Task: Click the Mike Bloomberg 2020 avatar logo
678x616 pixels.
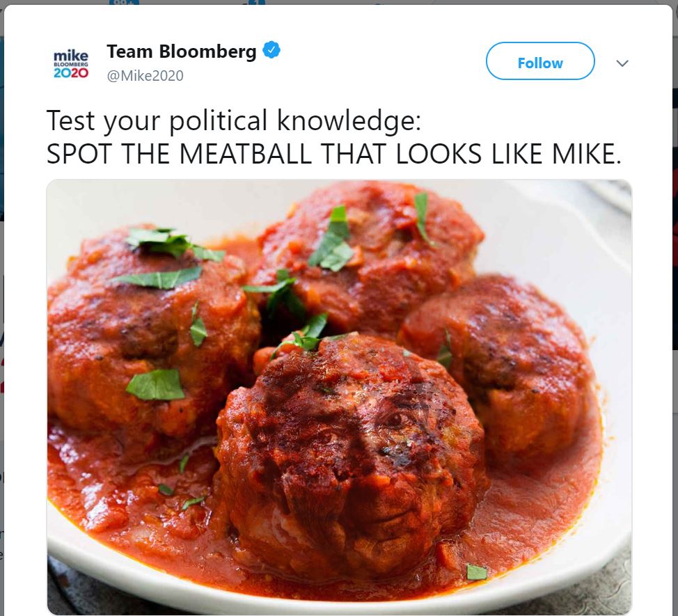Action: pyautogui.click(x=71, y=63)
